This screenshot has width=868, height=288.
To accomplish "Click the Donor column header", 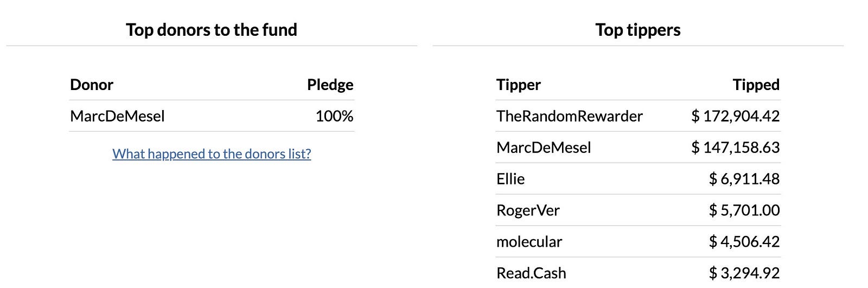I will (x=92, y=85).
